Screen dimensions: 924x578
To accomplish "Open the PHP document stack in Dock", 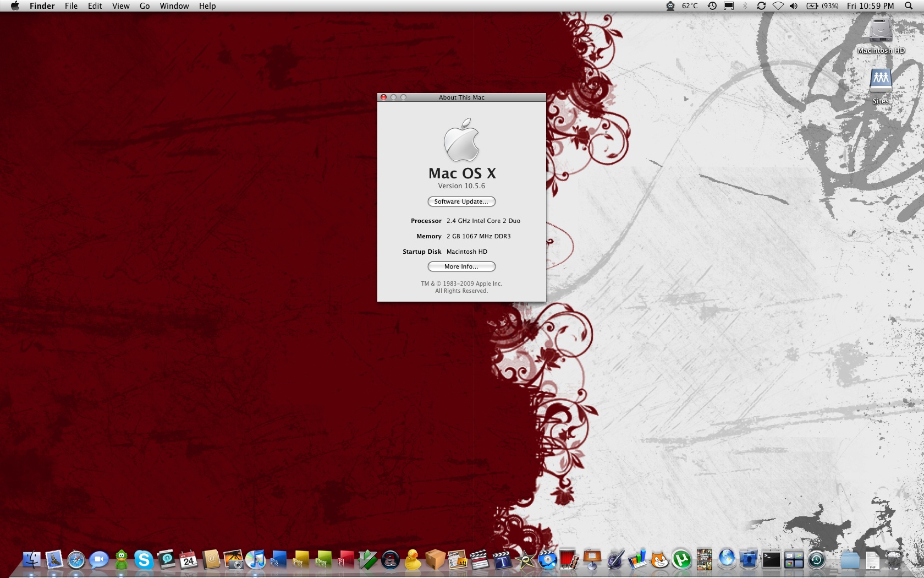I will pyautogui.click(x=872, y=560).
